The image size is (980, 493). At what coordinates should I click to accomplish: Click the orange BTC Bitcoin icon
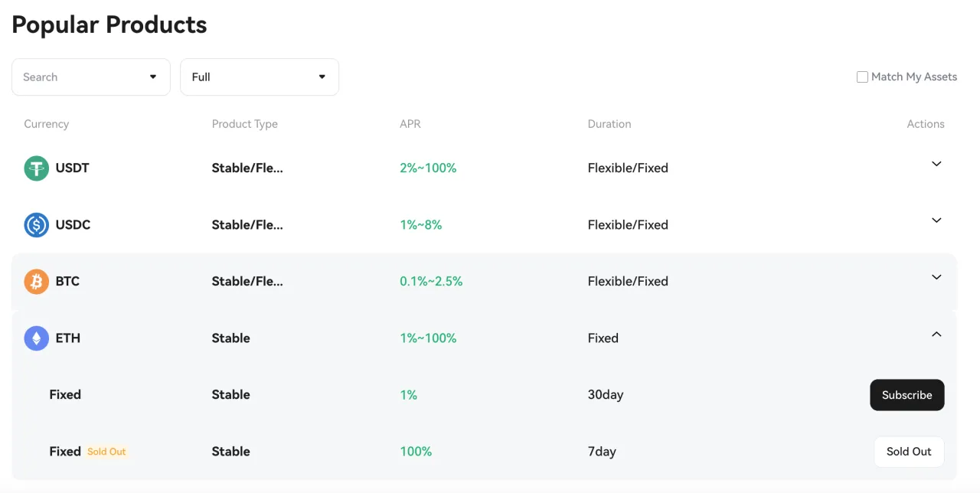tap(36, 282)
